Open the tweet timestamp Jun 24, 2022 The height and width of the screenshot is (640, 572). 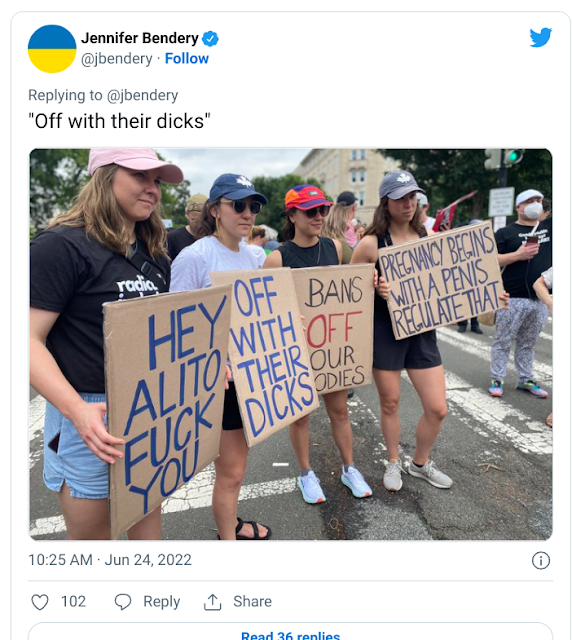pos(110,560)
